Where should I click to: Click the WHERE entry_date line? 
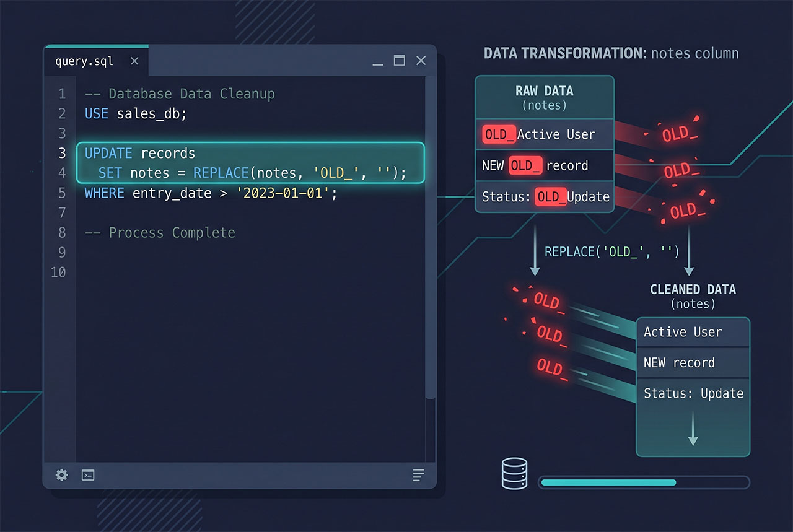(211, 193)
